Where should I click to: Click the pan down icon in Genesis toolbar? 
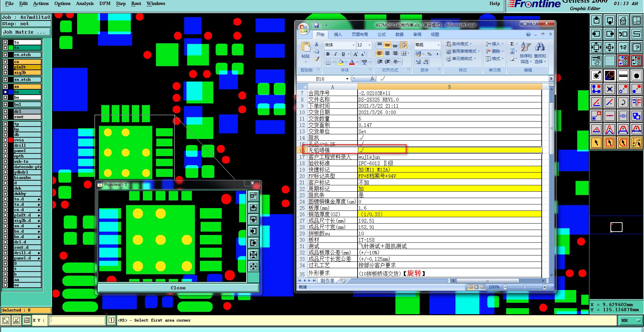[610, 20]
